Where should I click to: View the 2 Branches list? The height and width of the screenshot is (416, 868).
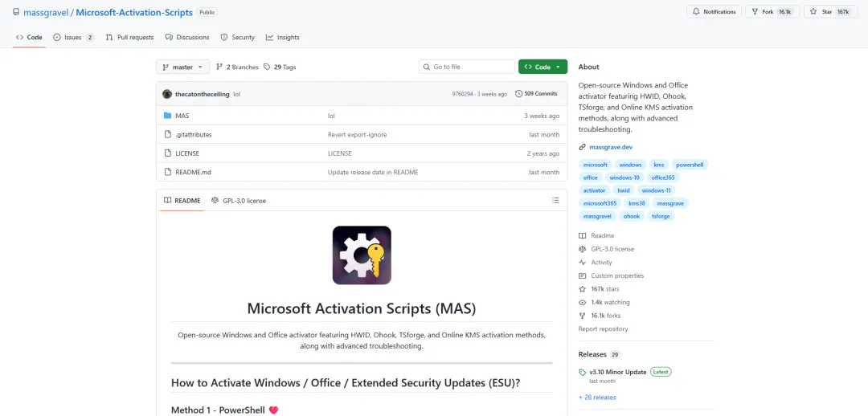click(237, 67)
